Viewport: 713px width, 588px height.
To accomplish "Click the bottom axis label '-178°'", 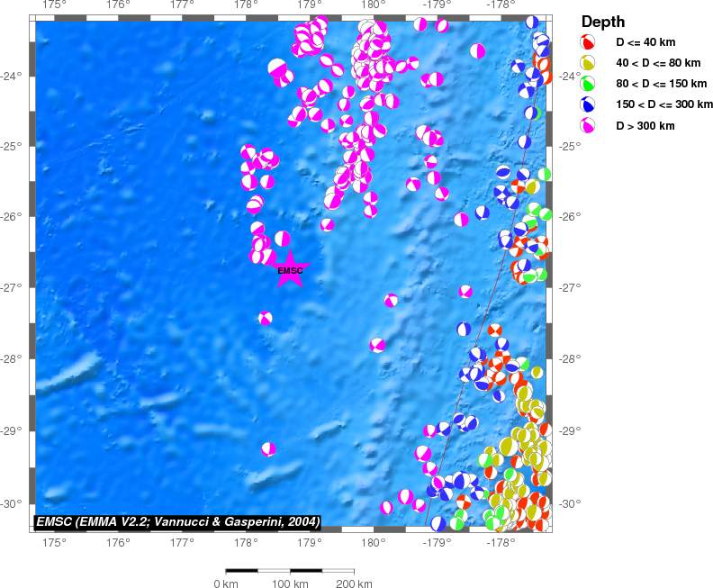I will click(x=501, y=542).
